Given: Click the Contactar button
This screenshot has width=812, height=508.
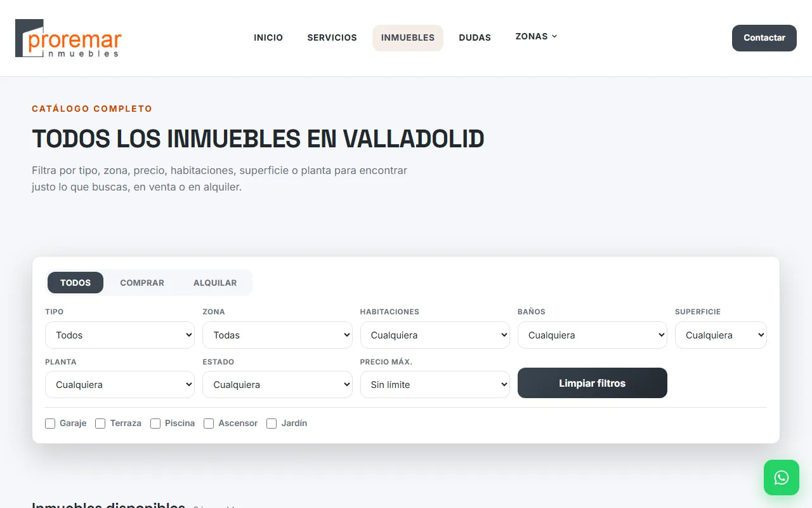Looking at the screenshot, I should click(764, 38).
